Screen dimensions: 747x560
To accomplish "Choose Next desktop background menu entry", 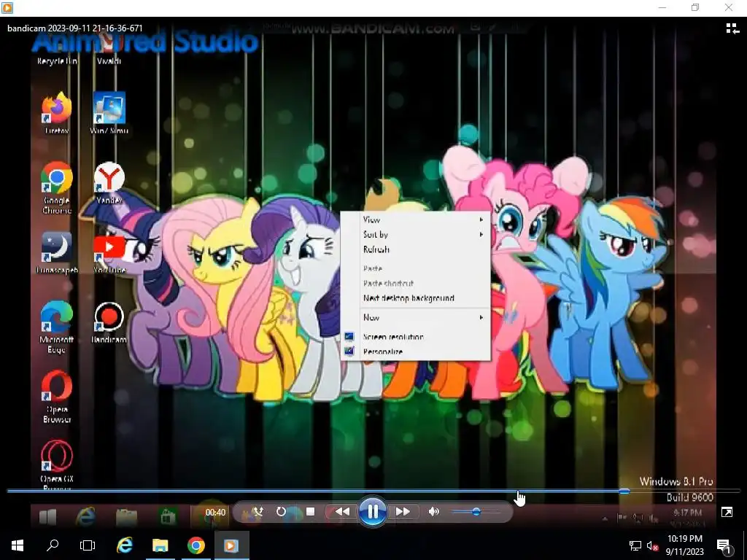I will 415,298.
